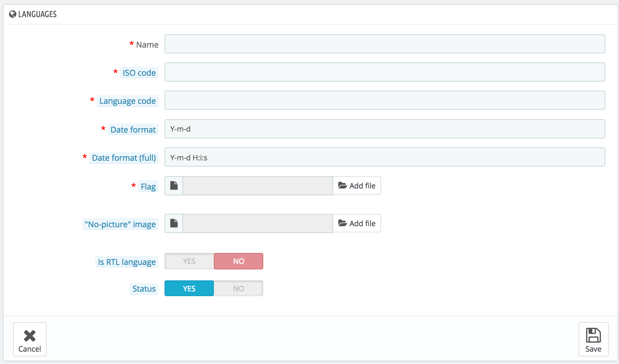This screenshot has height=364, width=619.
Task: Focus the ISO code input field
Action: coord(385,72)
